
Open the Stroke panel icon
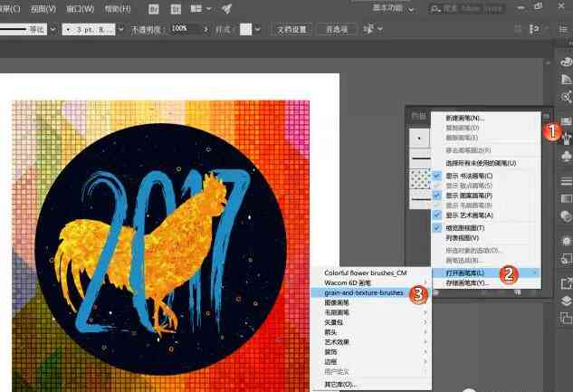(566, 180)
